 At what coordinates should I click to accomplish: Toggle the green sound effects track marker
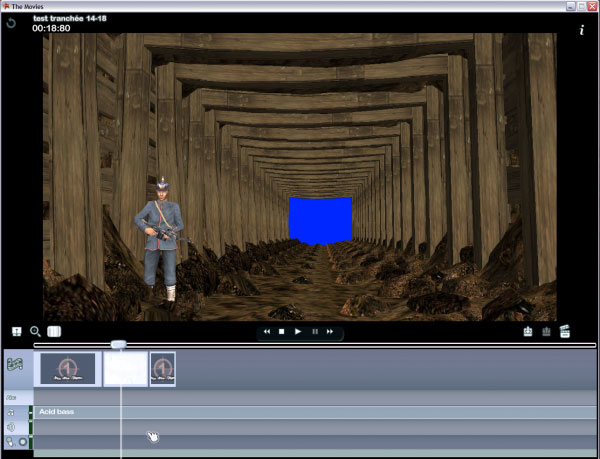click(x=31, y=427)
